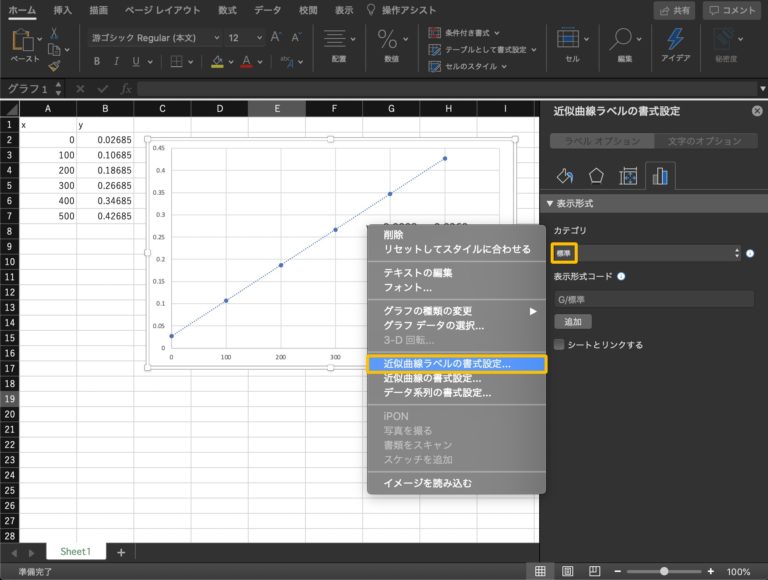This screenshot has width=768, height=580.
Task: Increase font size with larger A icon
Action: coord(276,37)
